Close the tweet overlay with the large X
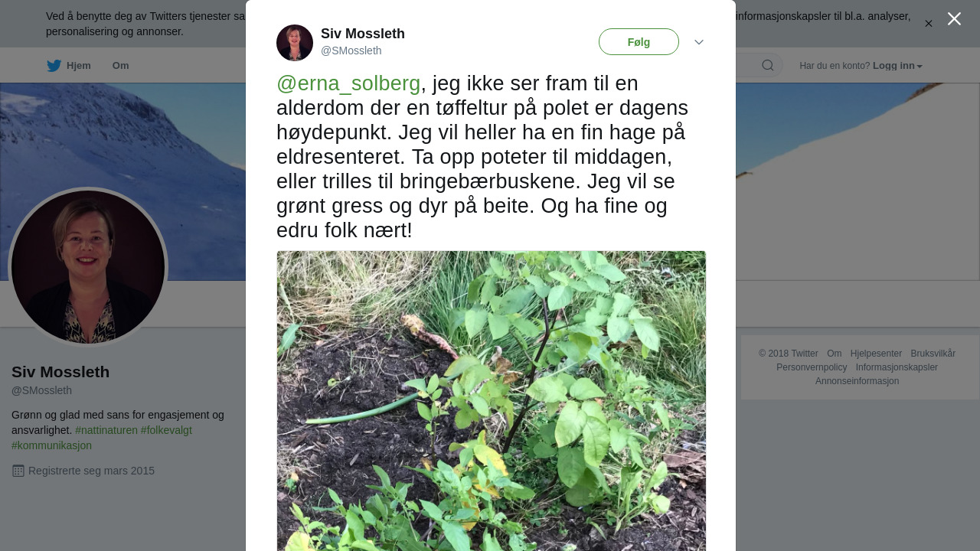 coord(954,18)
